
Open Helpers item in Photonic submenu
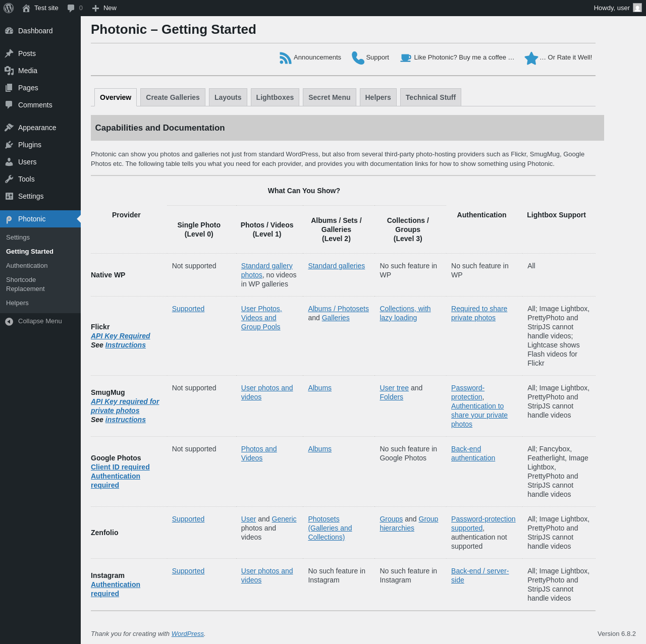[40, 303]
